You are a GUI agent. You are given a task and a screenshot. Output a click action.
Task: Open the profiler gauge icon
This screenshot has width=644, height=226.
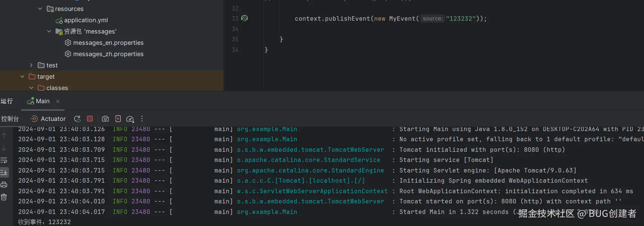[130, 119]
